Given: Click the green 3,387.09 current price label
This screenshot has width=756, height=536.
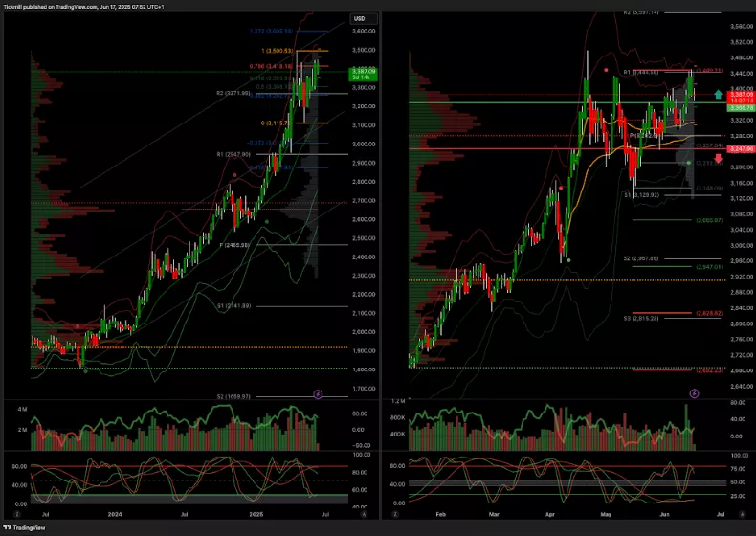Looking at the screenshot, I should [364, 72].
